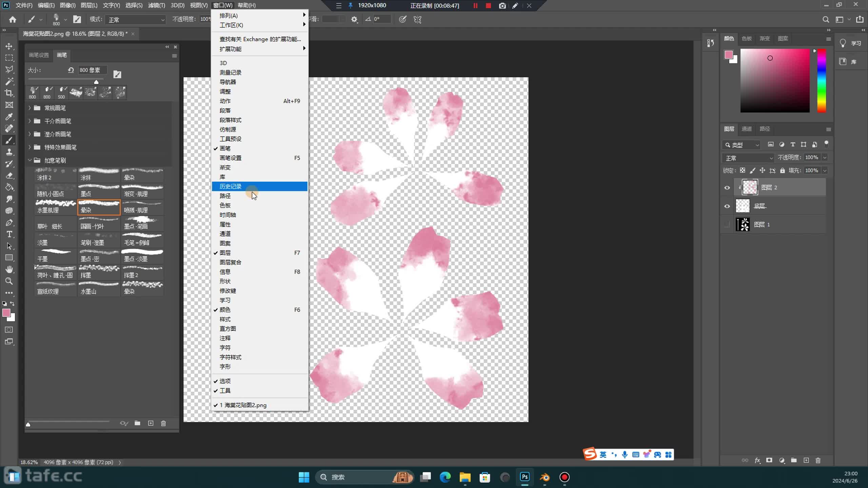Click the foreground color swatch in toolbar
The image size is (868, 488).
pos(6,312)
